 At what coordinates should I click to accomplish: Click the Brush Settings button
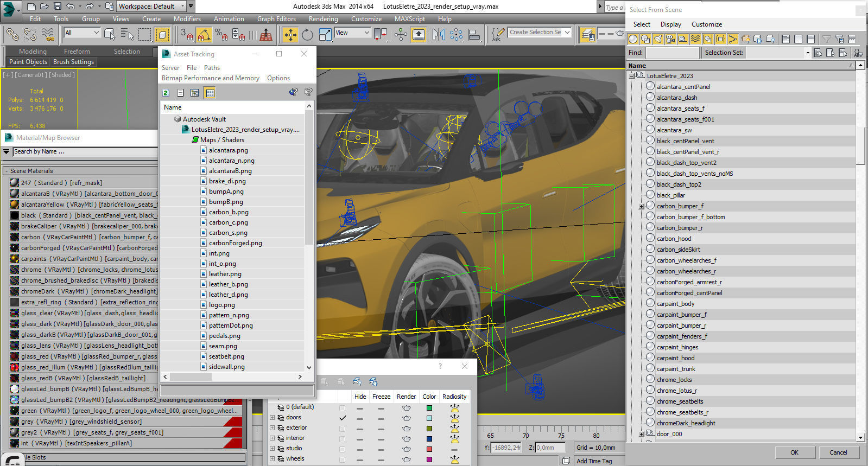(x=74, y=62)
